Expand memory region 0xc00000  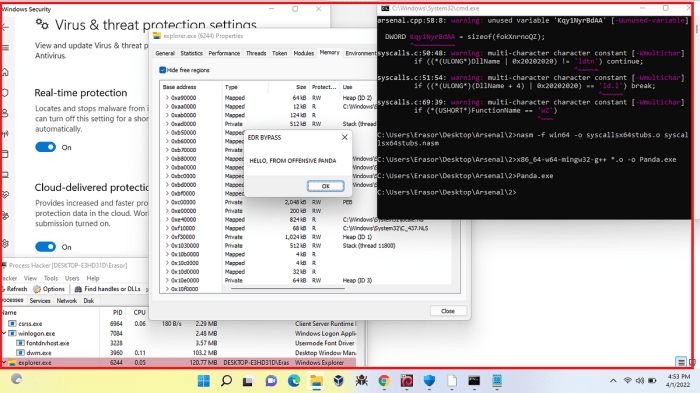click(x=167, y=202)
